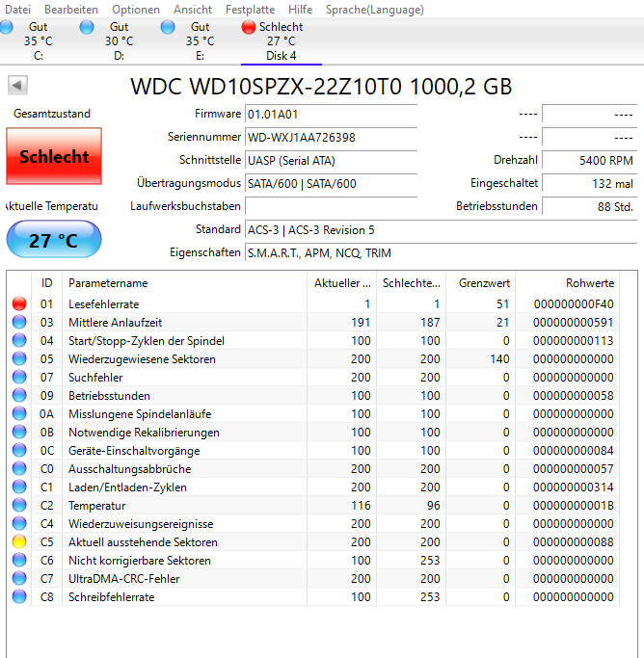Click the blue icon for Wiederzugewiesene Sektoren

click(x=19, y=358)
